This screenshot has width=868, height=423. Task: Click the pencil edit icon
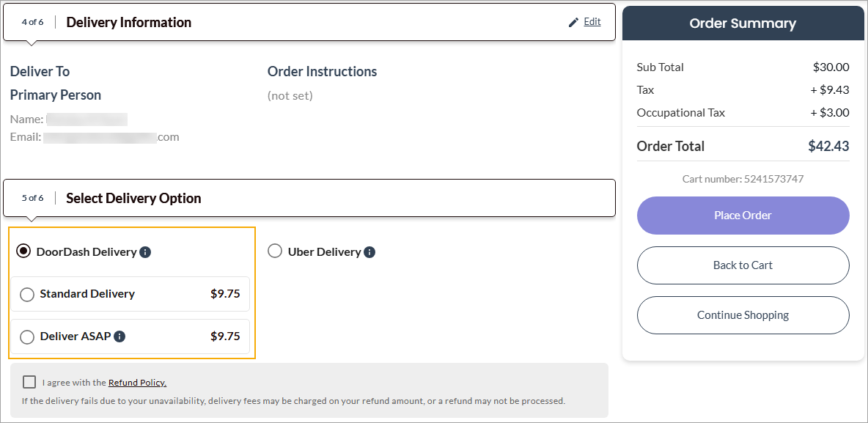tap(573, 23)
